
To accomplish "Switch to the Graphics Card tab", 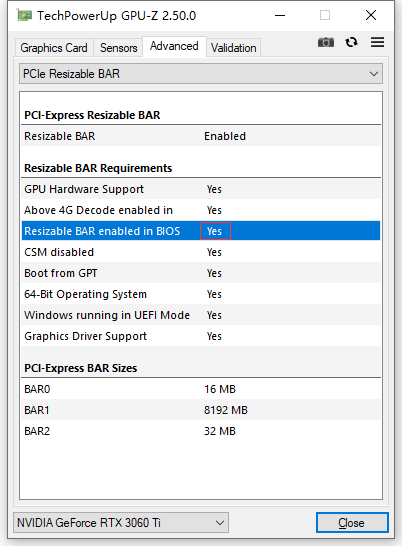I will [54, 48].
